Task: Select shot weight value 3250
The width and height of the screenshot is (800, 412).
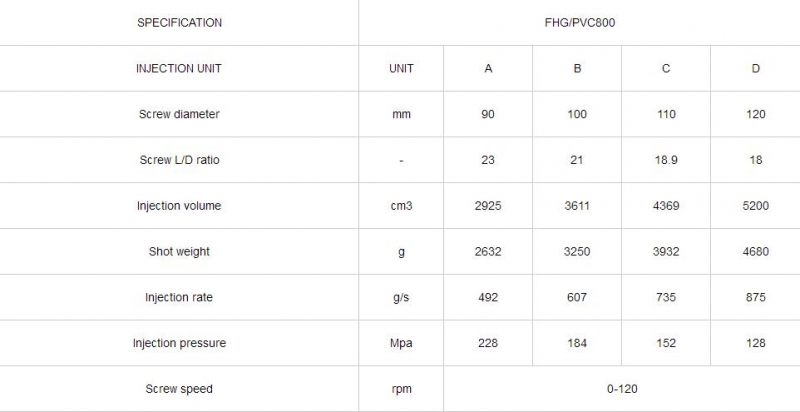Action: point(577,252)
